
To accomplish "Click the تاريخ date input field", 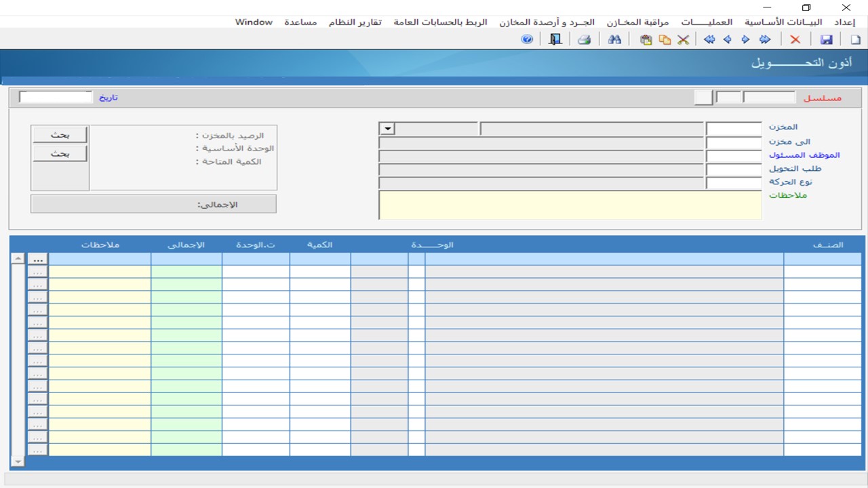I will (56, 98).
